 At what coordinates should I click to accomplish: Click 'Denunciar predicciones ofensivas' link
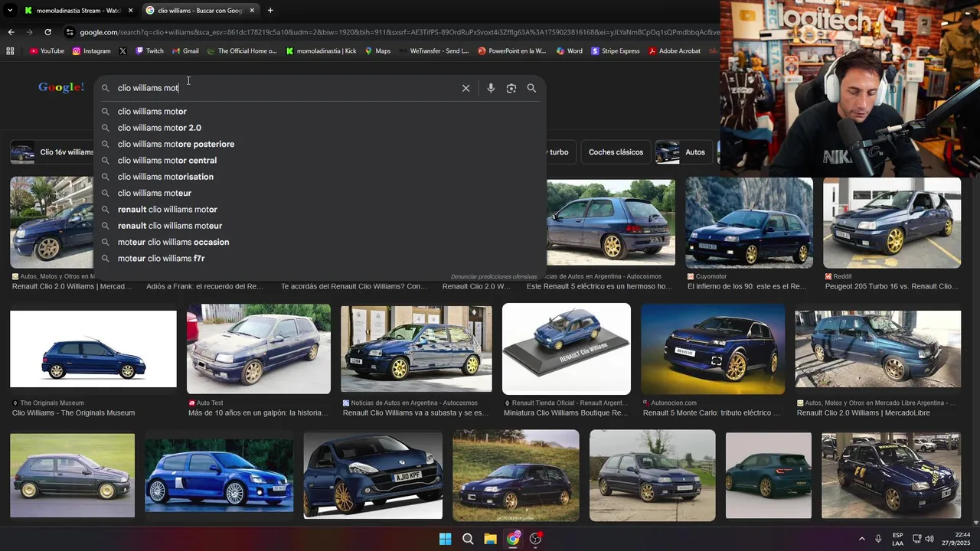494,276
